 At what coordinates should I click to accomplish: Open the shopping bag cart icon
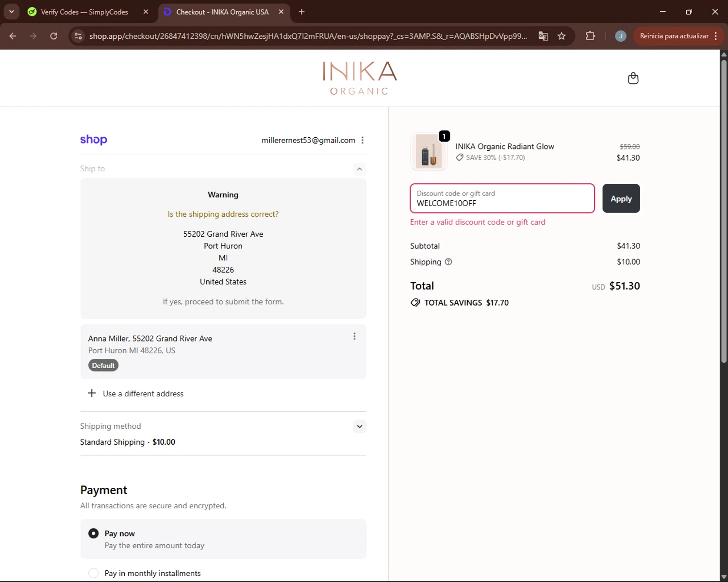coord(633,78)
